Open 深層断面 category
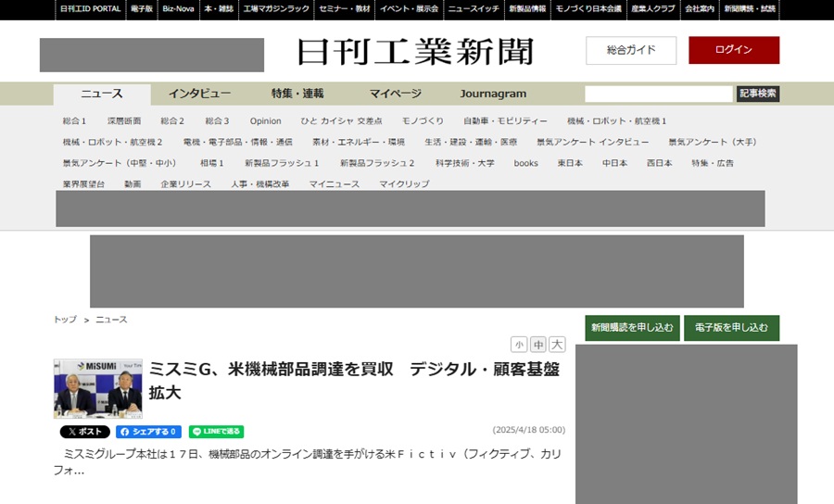The width and height of the screenshot is (834, 504). pyautogui.click(x=124, y=121)
